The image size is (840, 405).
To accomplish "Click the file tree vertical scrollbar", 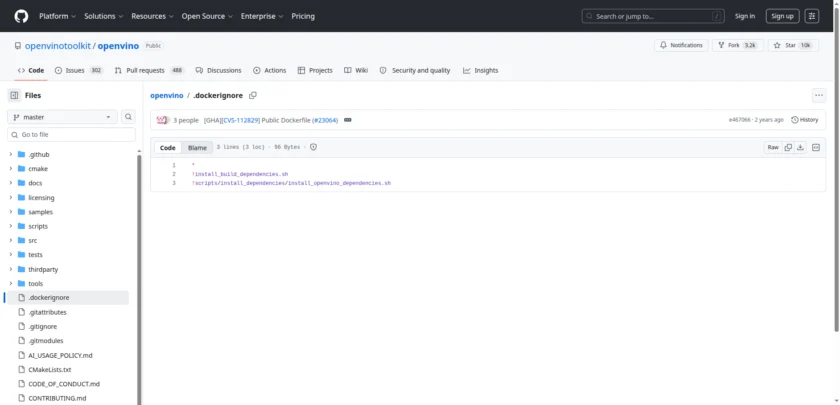I will pos(139,279).
